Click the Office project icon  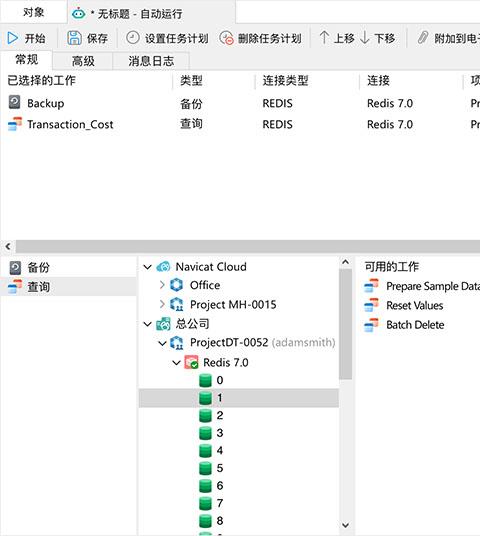[176, 285]
